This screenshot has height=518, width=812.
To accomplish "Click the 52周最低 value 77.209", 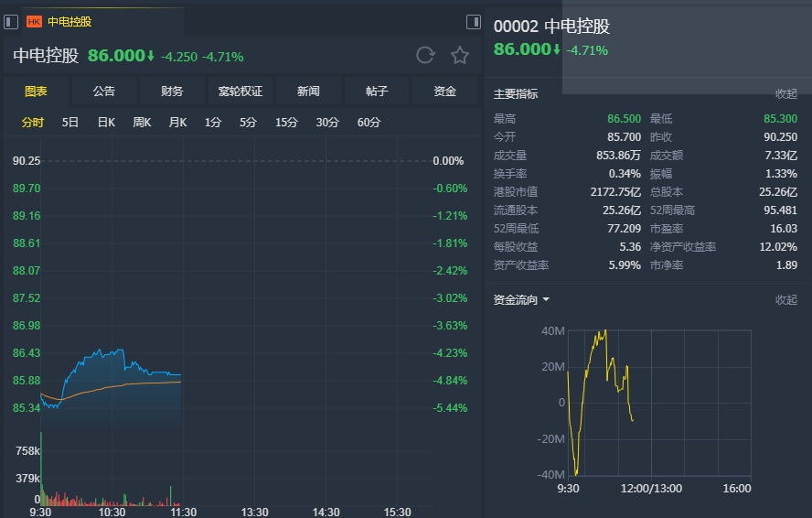I will click(x=624, y=228).
